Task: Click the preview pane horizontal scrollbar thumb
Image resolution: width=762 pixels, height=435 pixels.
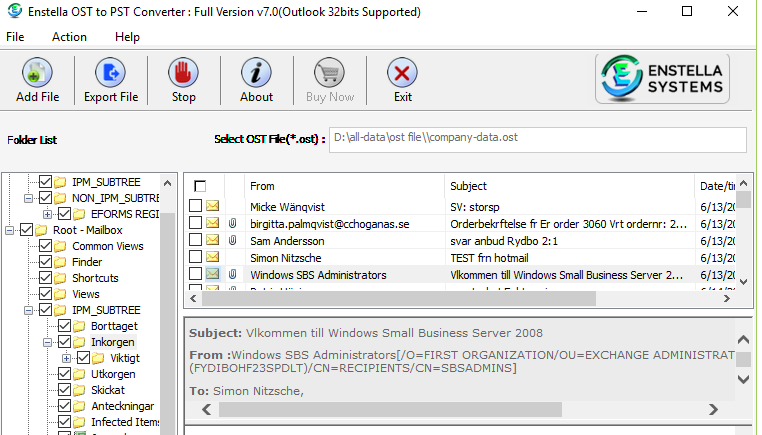Action: tap(390, 410)
